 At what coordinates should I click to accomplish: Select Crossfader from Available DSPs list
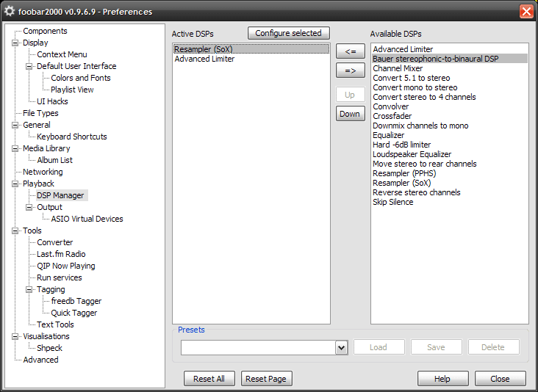coord(392,116)
